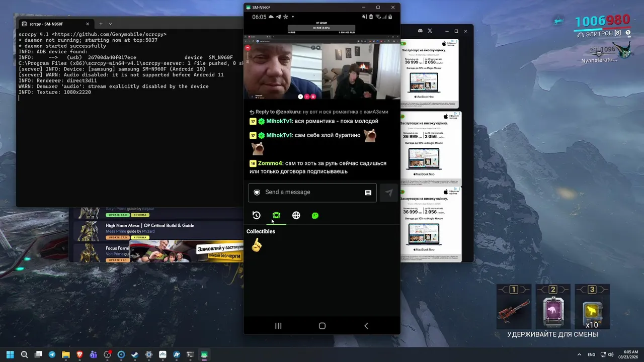This screenshot has width=644, height=362.
Task: Open the green emoji face tab
Action: click(x=315, y=215)
